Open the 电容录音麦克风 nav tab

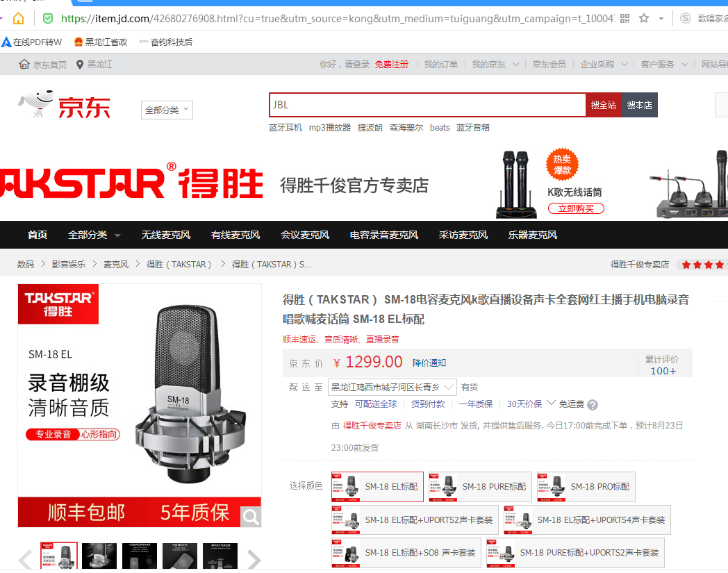click(x=384, y=235)
